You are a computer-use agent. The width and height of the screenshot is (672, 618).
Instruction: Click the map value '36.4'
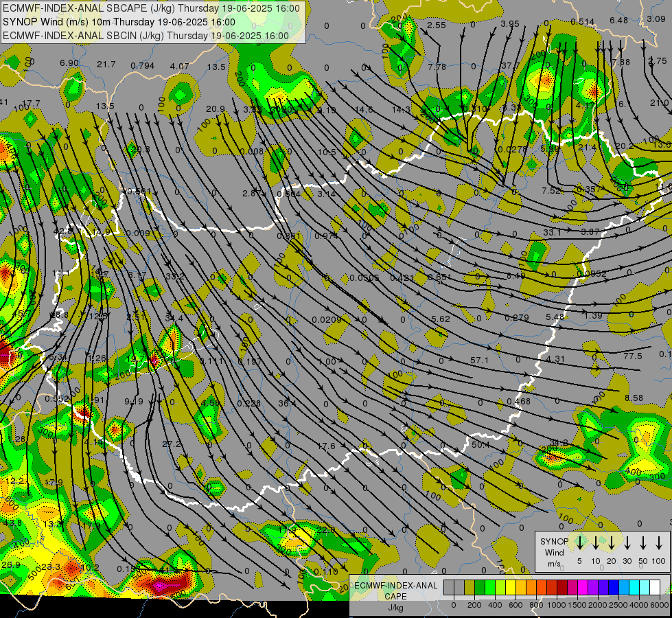(287, 403)
